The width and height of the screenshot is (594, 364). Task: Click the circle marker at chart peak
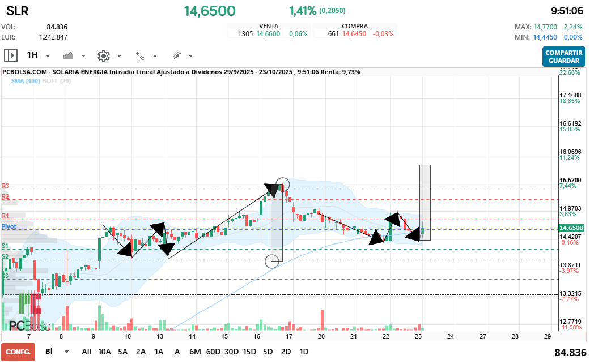click(282, 185)
